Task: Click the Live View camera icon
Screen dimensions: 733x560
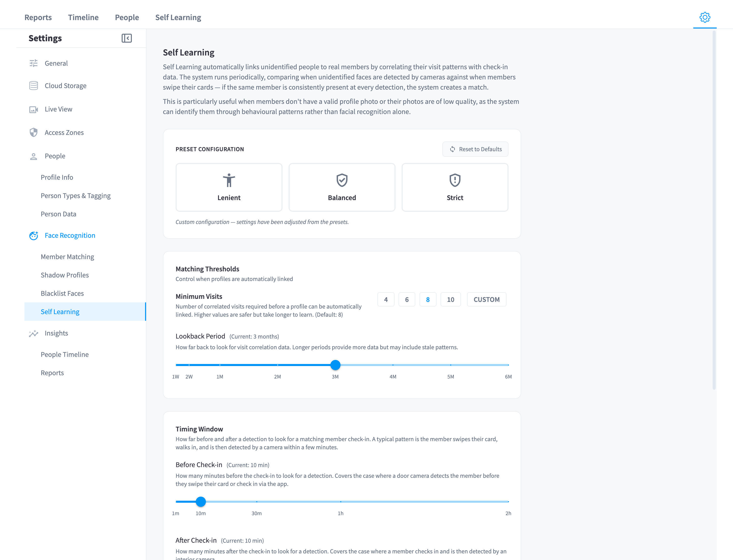Action: [x=34, y=109]
